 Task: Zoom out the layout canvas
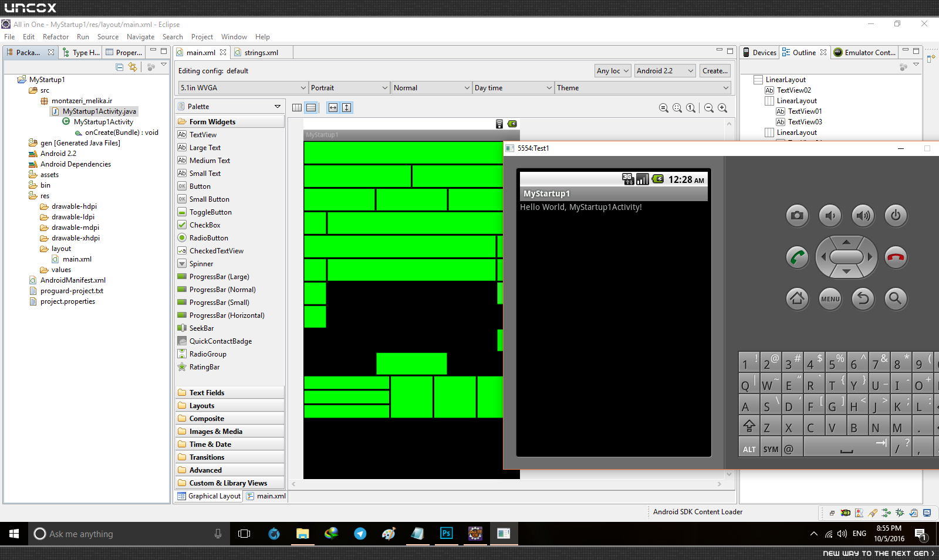click(x=709, y=108)
